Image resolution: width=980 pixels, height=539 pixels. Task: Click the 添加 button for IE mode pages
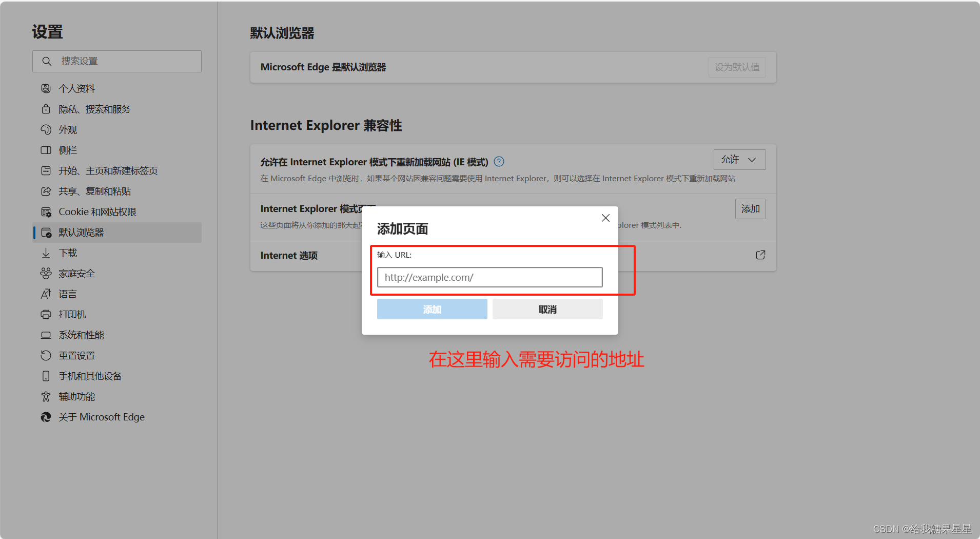pos(750,209)
